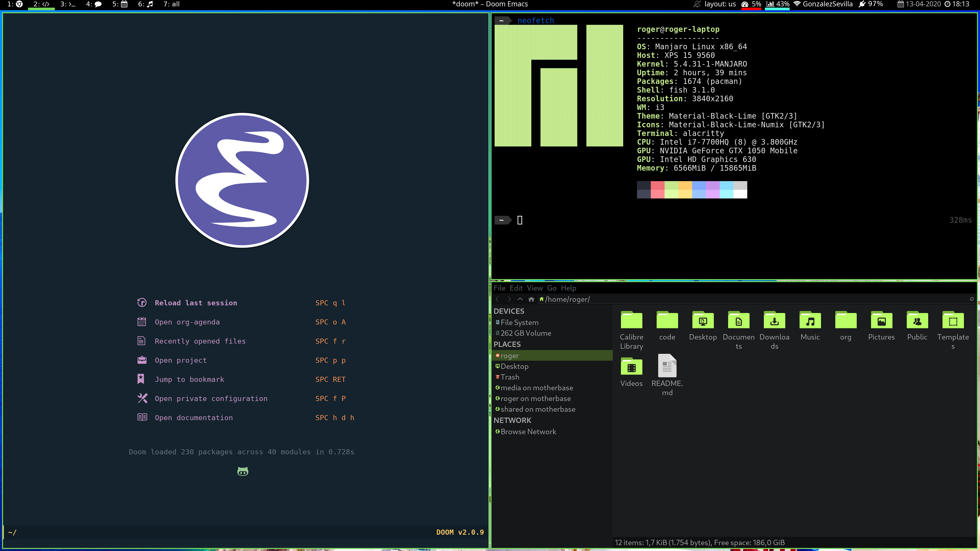This screenshot has height=551, width=980.
Task: Open the Edit menu
Action: tap(516, 288)
